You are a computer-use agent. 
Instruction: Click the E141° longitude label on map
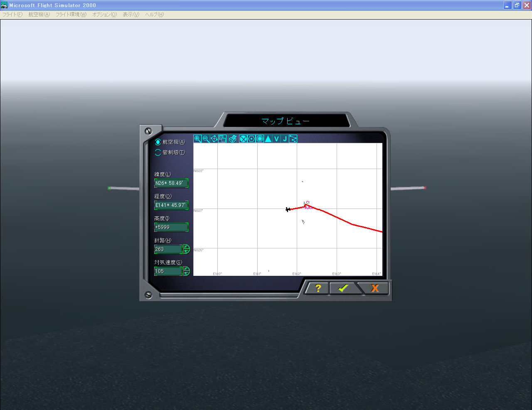[x=257, y=274]
